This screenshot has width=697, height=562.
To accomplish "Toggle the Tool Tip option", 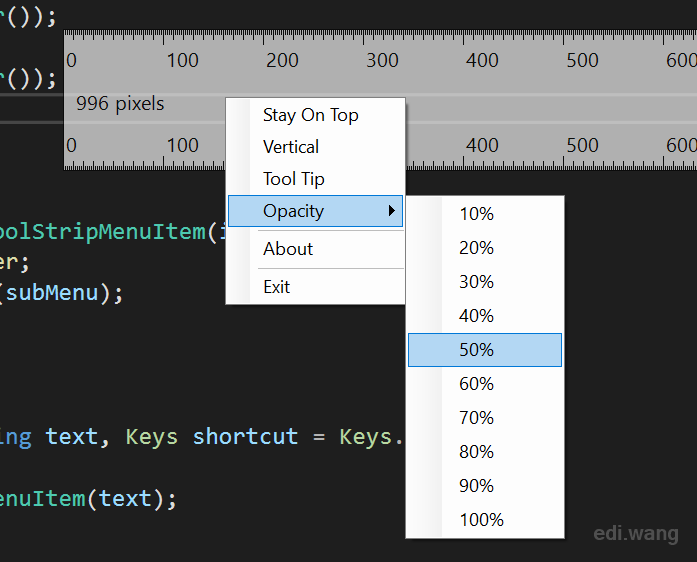I will pyautogui.click(x=315, y=179).
